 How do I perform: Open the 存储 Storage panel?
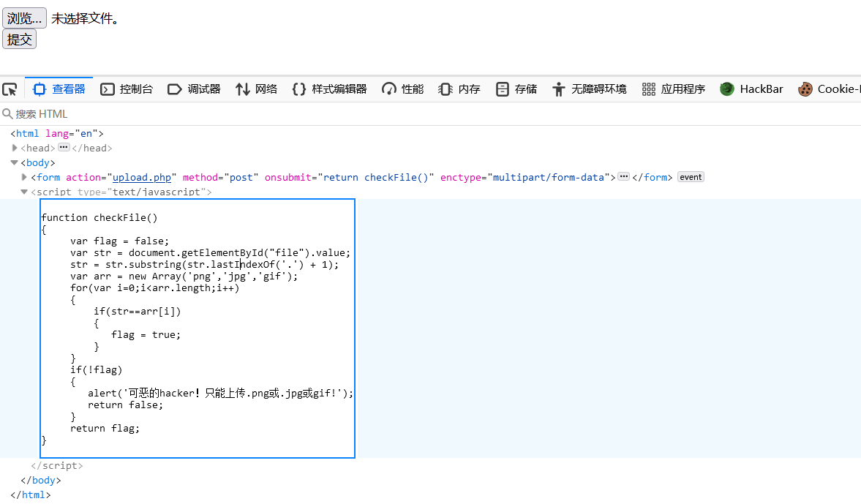click(x=516, y=89)
